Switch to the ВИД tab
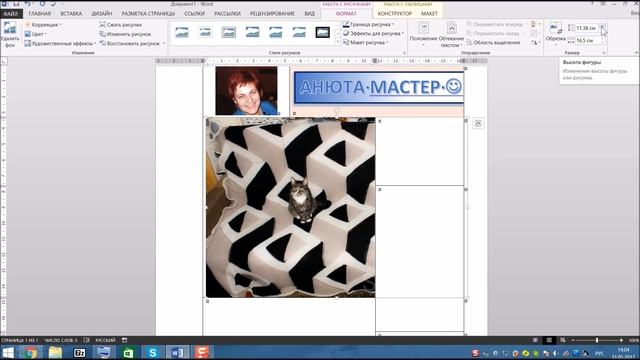 (309, 14)
